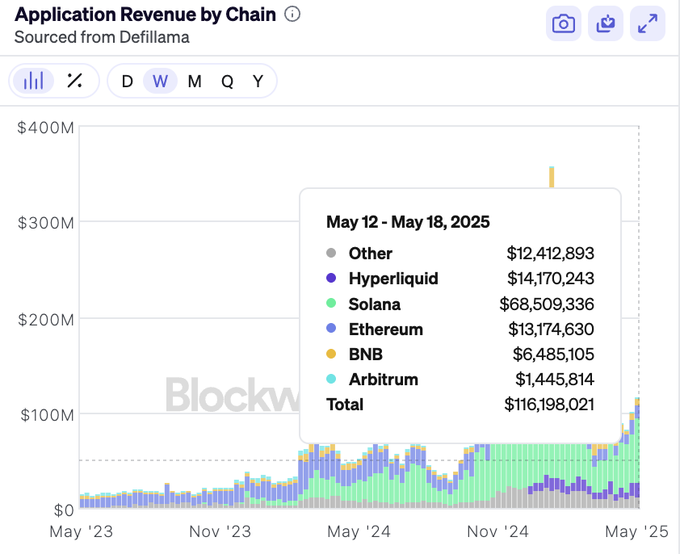Screen dimensions: 680x554
Task: Click the green Solana legend dot
Action: pyautogui.click(x=332, y=304)
